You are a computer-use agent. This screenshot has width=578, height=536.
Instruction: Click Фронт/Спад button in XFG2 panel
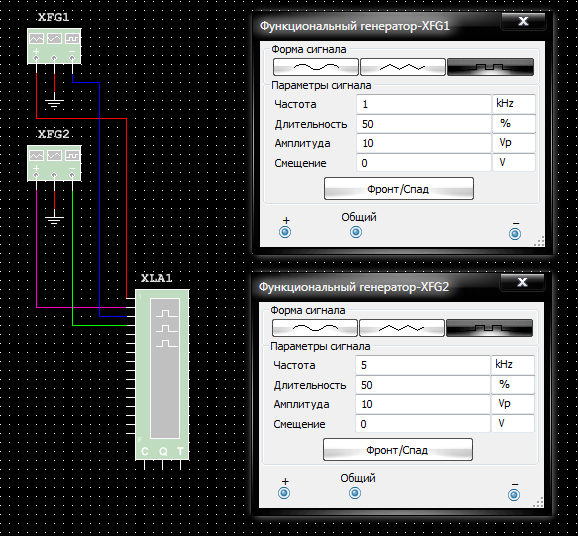click(x=397, y=450)
